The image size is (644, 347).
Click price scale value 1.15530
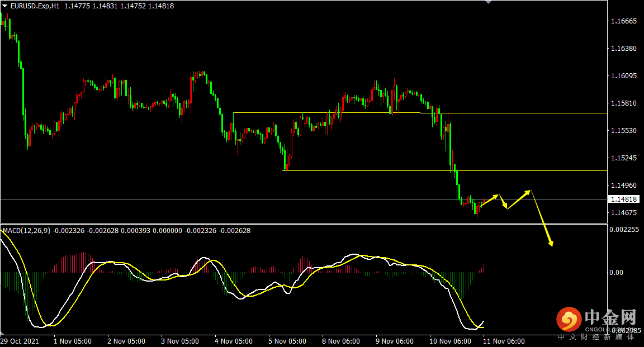click(624, 131)
